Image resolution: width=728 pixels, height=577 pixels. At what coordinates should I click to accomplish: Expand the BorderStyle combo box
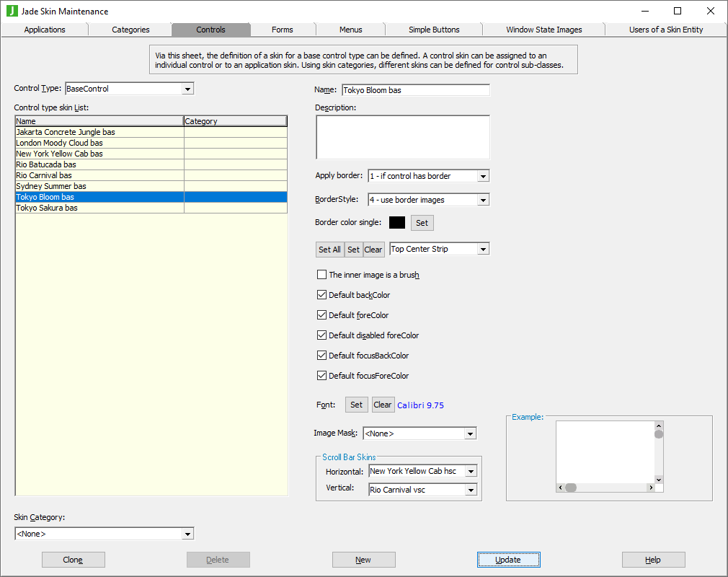[483, 200]
